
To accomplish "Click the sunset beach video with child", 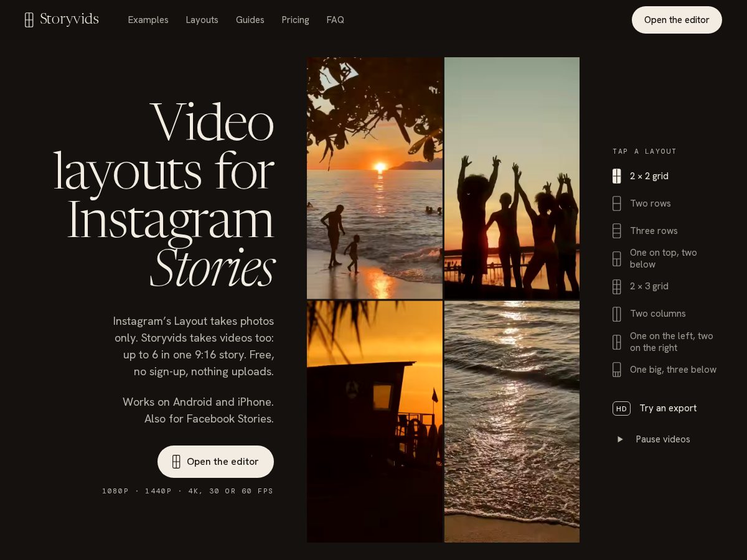I will pos(375,178).
